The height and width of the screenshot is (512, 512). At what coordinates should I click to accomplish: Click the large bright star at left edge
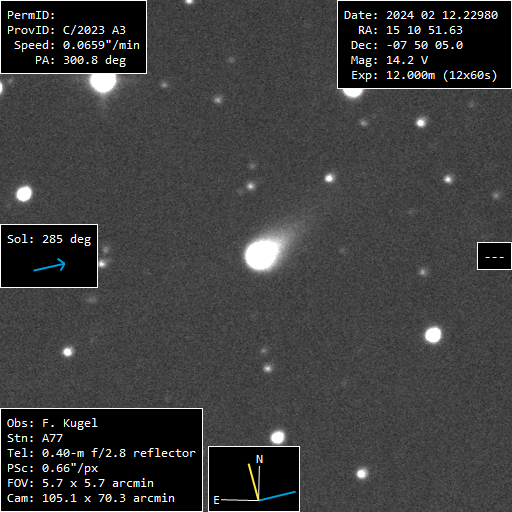(x=24, y=194)
